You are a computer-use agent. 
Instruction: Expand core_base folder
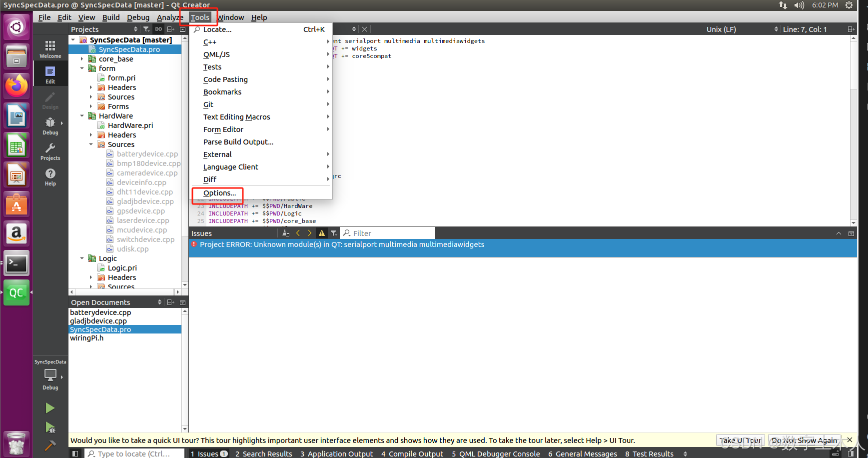click(x=82, y=59)
